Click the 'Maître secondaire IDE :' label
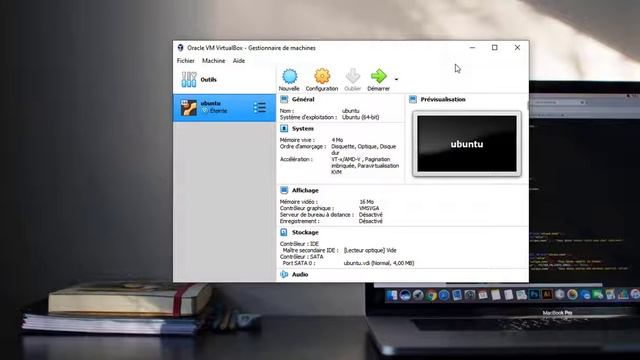This screenshot has height=360, width=640. coord(310,250)
